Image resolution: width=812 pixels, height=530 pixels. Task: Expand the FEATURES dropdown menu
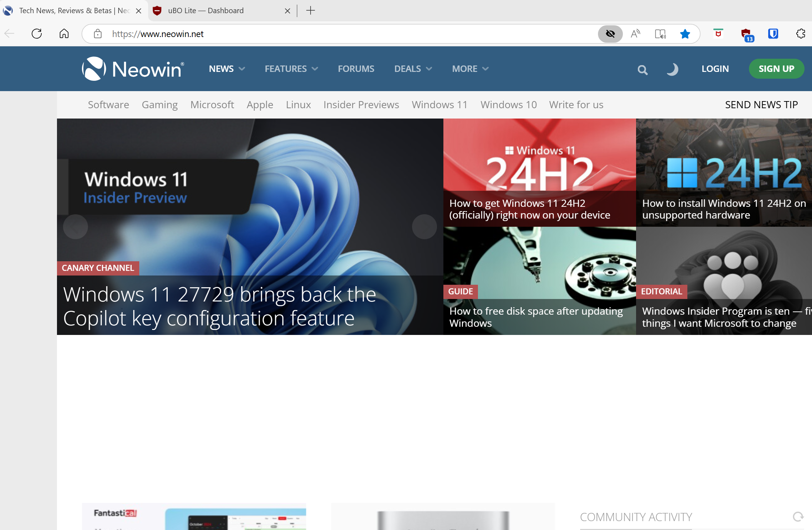[291, 69]
